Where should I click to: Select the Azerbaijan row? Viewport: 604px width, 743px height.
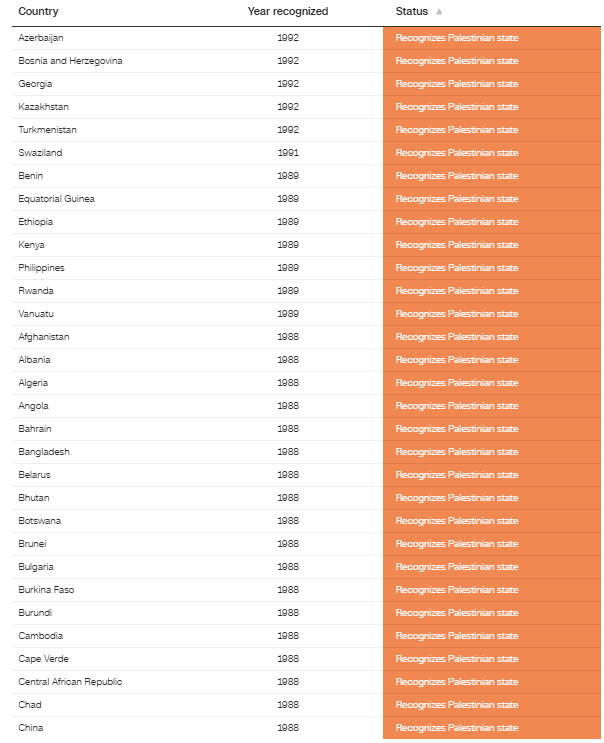[x=306, y=38]
